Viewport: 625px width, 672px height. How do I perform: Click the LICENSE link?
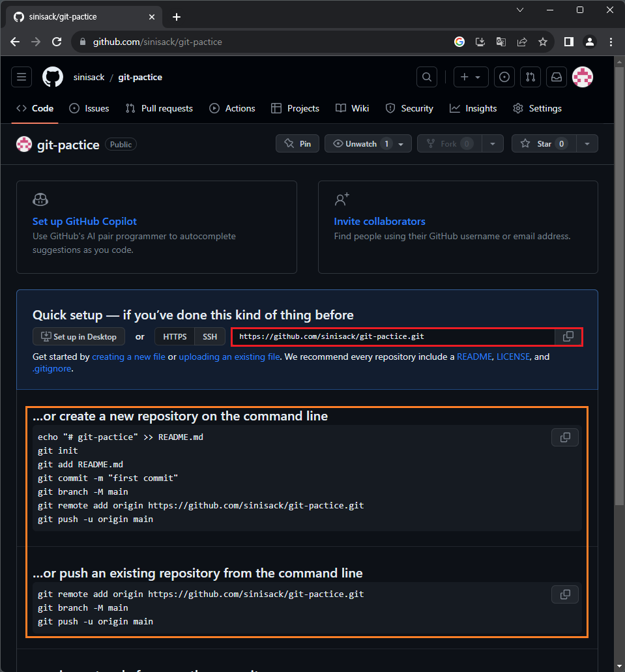pos(513,357)
